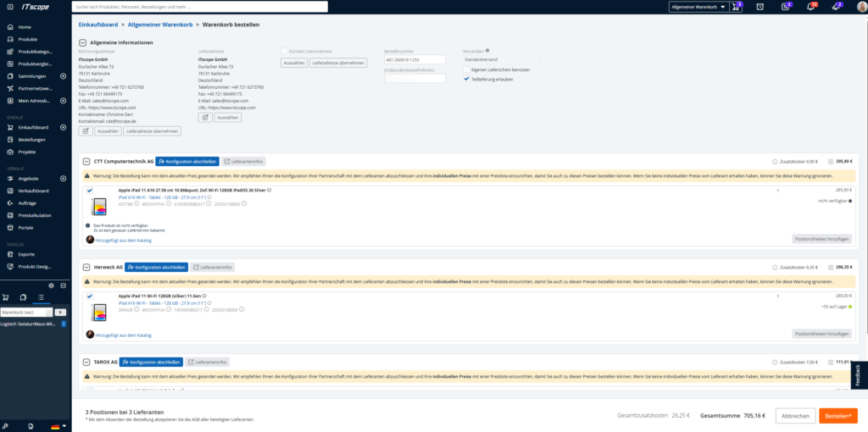The height and width of the screenshot is (432, 868).
Task: Click the plus icon next to Mein Adressbuch
Action: pyautogui.click(x=63, y=101)
